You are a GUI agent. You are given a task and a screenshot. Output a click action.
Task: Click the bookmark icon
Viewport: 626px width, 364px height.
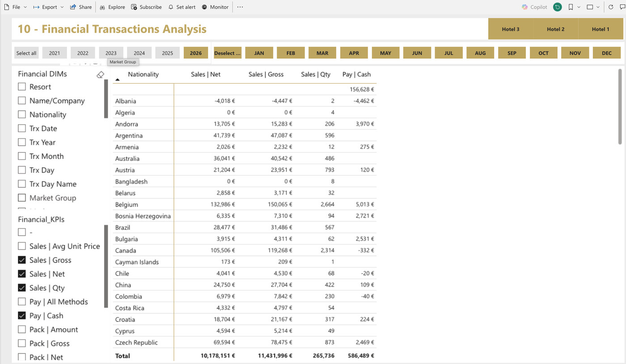tap(571, 7)
